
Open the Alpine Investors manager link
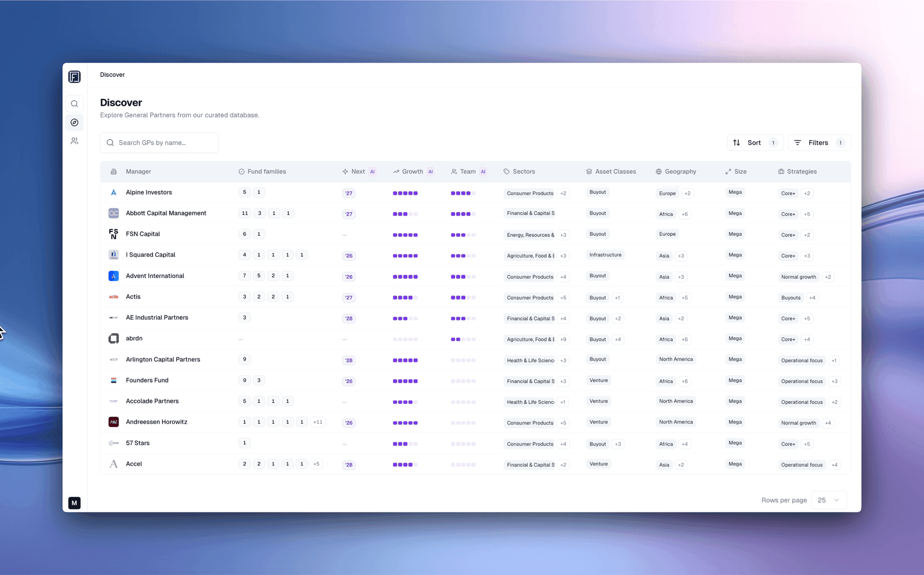coord(149,192)
